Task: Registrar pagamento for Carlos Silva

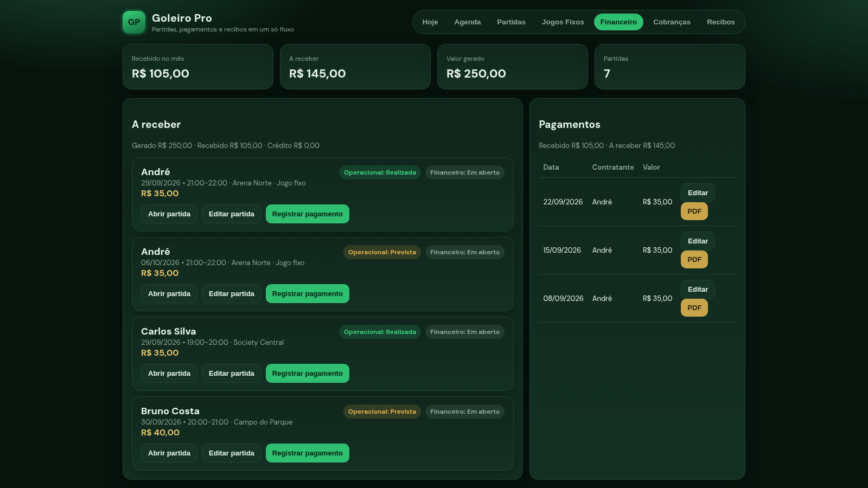Action: coord(308,374)
